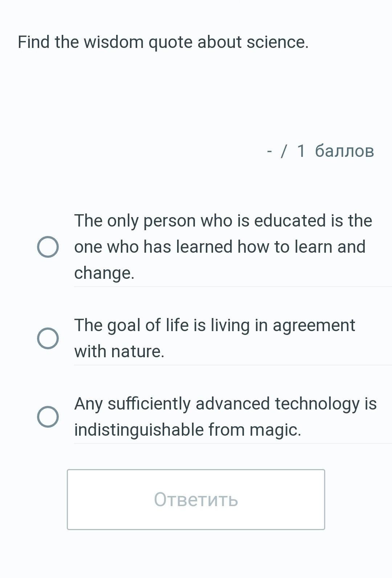Tap the answer text about the goal of life
392x578 pixels.
click(x=215, y=325)
